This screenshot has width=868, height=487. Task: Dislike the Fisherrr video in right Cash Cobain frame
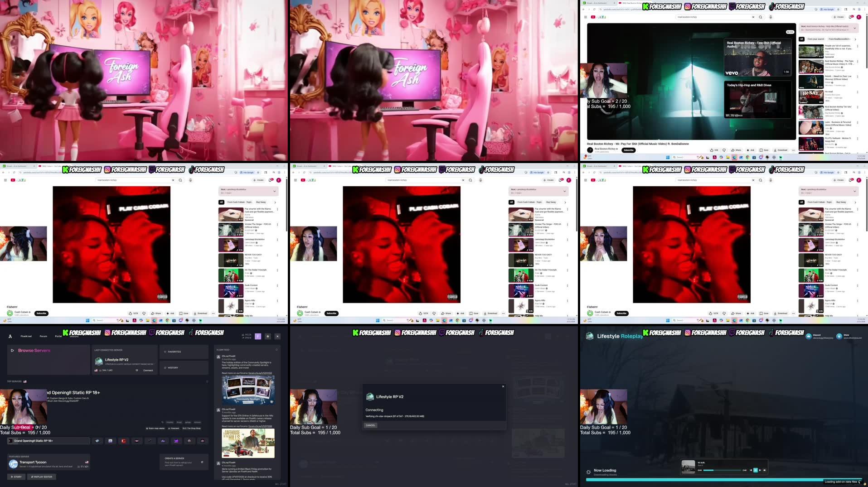click(x=724, y=313)
